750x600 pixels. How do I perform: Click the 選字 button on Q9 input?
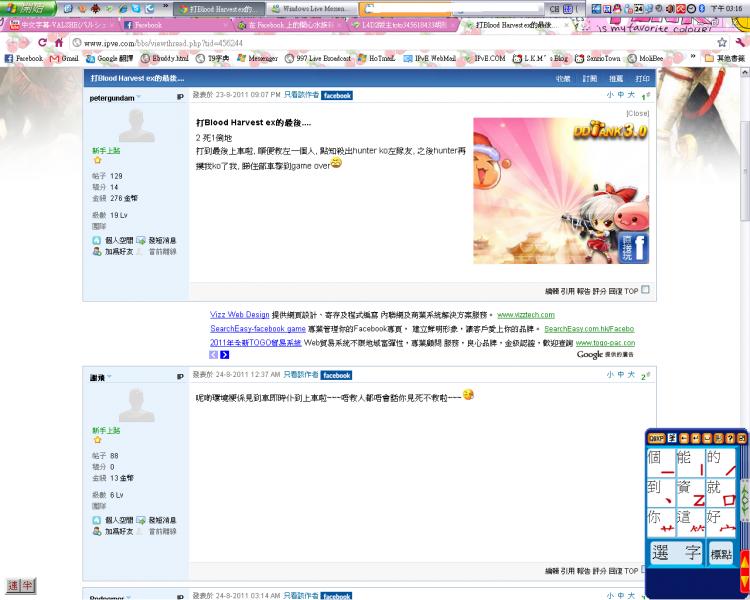click(676, 553)
